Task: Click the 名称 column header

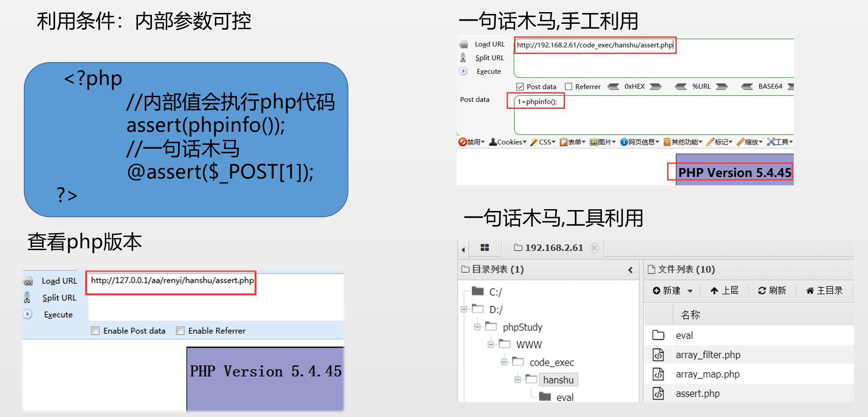Action: (690, 315)
